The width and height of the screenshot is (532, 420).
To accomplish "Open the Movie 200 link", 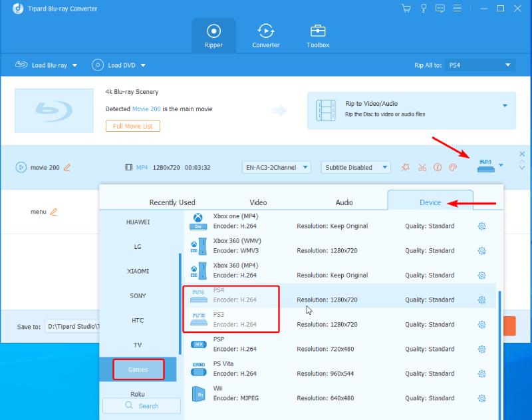I will tap(146, 109).
